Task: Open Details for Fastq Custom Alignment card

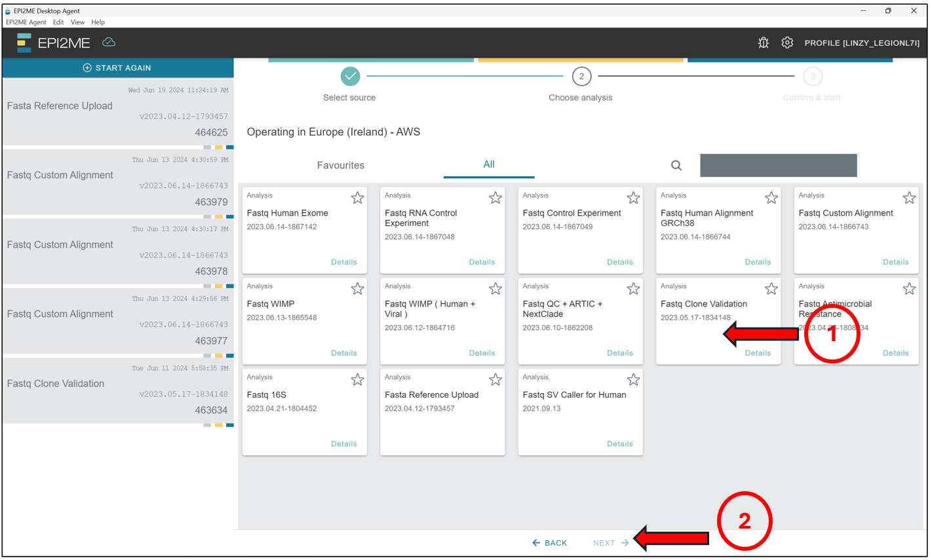Action: [x=896, y=262]
